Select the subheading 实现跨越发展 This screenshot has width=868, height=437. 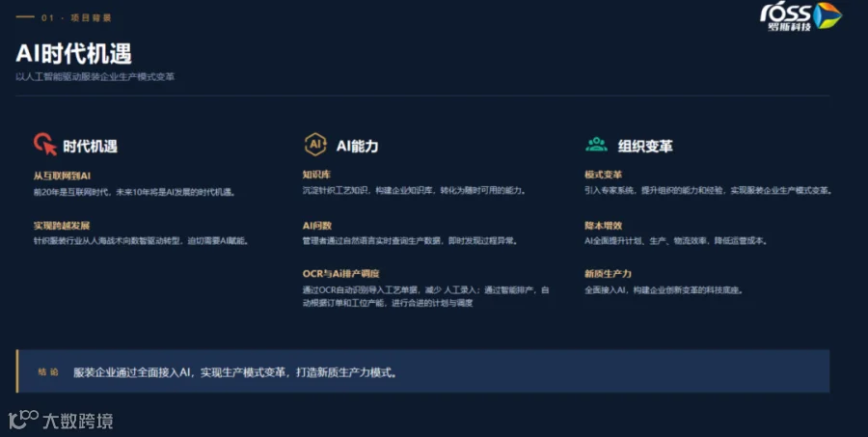click(x=62, y=226)
